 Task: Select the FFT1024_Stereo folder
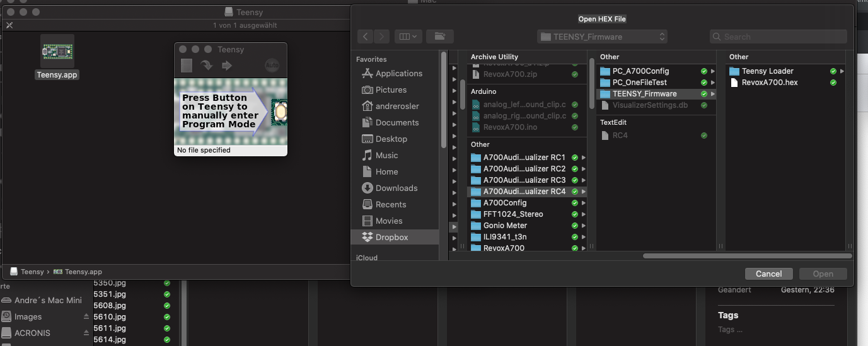(x=526, y=214)
